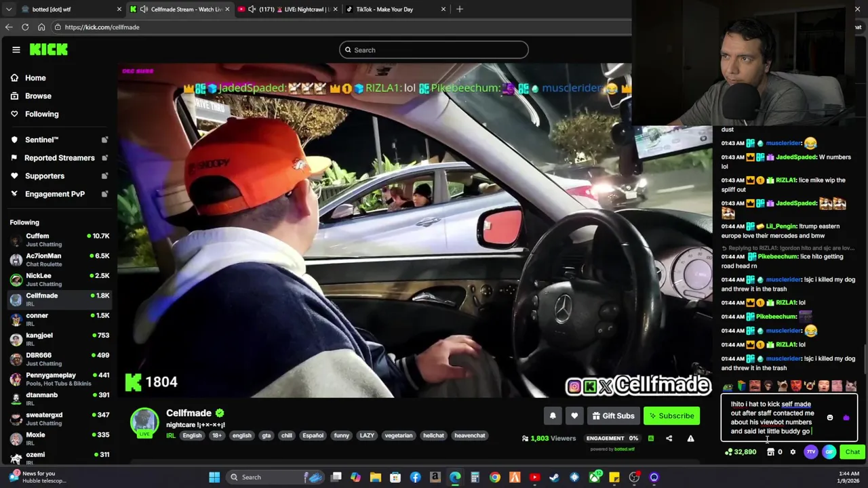Click the Gift Subs button

click(x=612, y=416)
